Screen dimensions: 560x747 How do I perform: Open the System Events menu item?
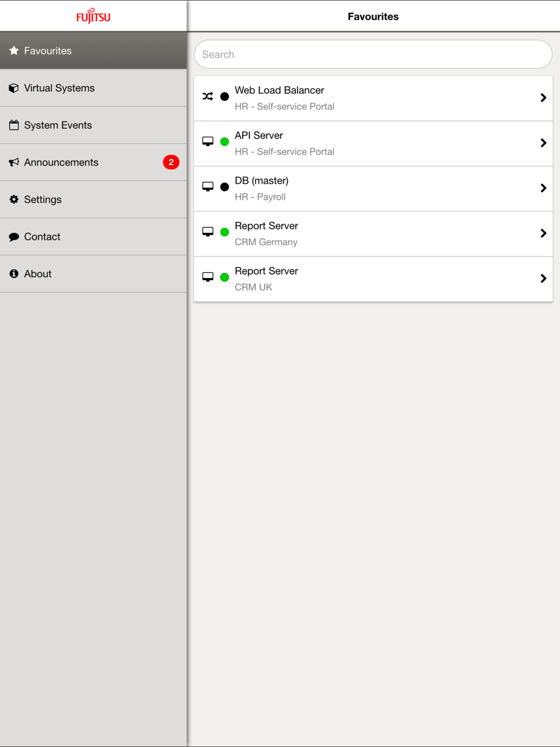[94, 125]
